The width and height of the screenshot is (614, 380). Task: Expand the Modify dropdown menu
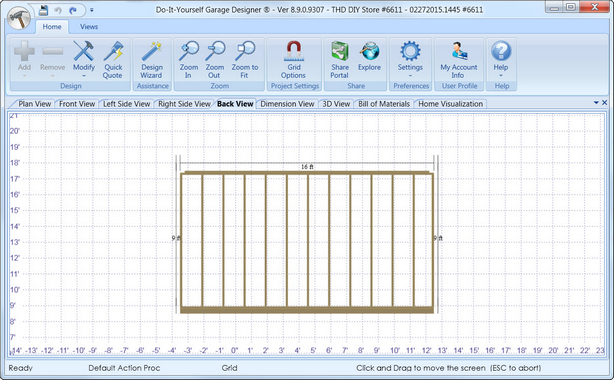click(84, 76)
